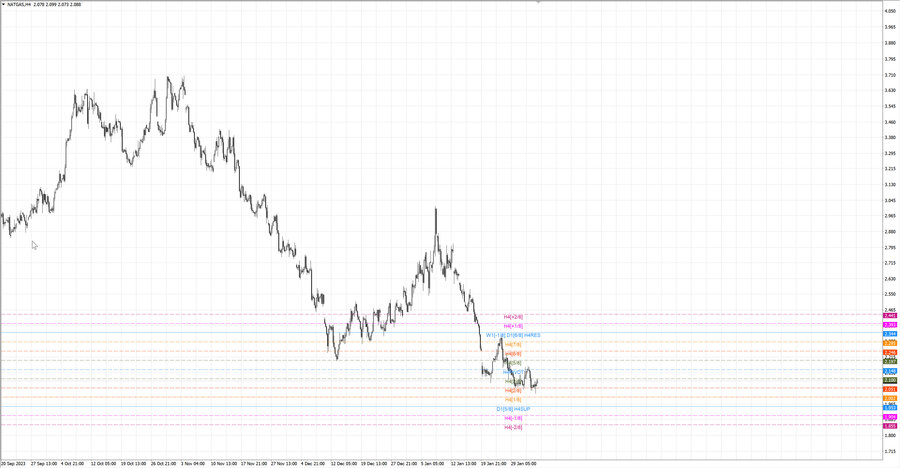Click the 4.050 price scale label
The width and height of the screenshot is (900, 468).
[x=889, y=12]
